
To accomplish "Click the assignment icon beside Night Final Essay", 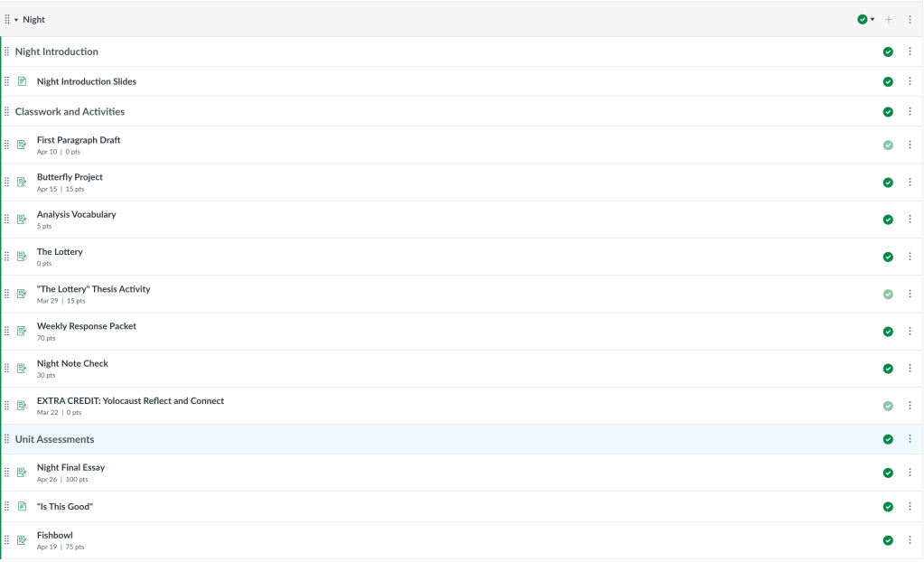I will 23,473.
